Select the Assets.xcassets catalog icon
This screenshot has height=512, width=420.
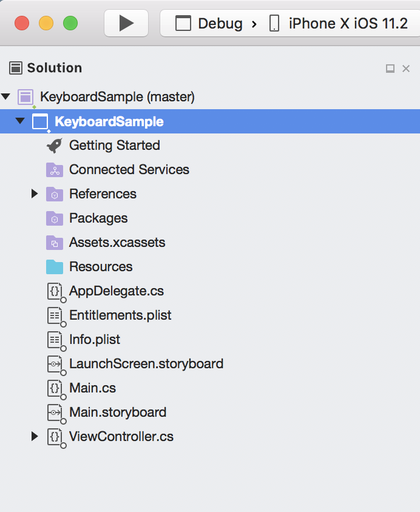53,243
